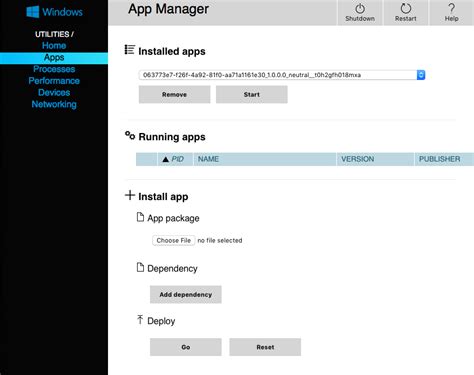This screenshot has width=474, height=375.
Task: Click the Deploy upload arrow icon
Action: pyautogui.click(x=140, y=320)
